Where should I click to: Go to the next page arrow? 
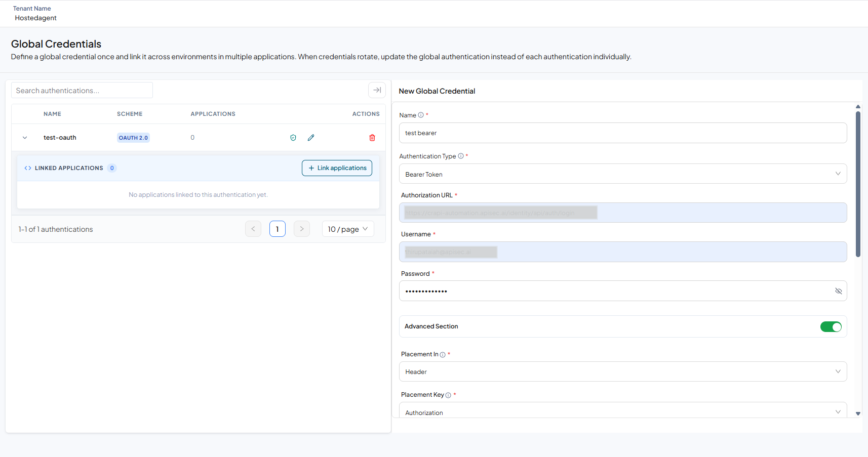coord(302,229)
